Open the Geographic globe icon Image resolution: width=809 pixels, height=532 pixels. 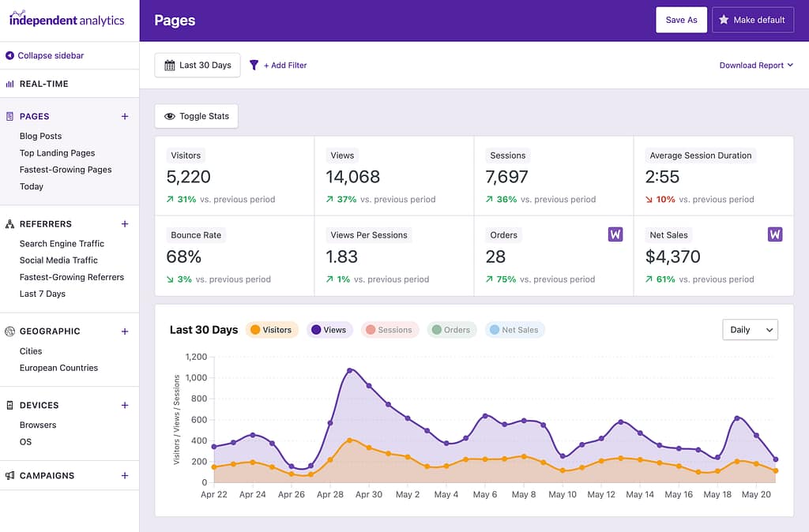[x=10, y=331]
